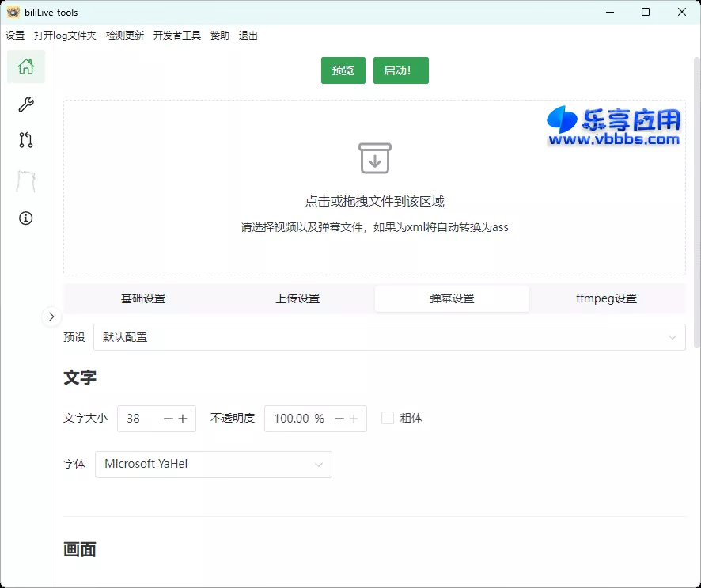Viewport: 701px width, 588px height.
Task: Open the 字体 font dropdown showing Microsoft YaHei
Action: click(x=214, y=465)
